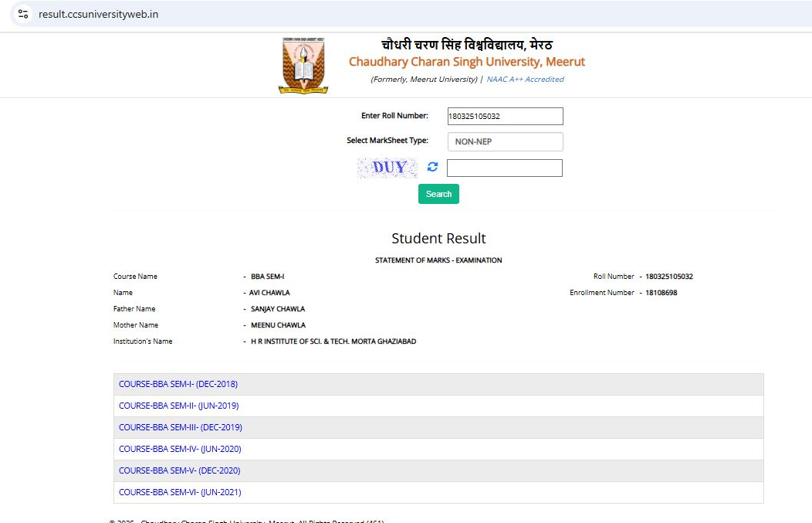The height and width of the screenshot is (523, 812).
Task: Click the CCS University logo emblem
Action: (303, 66)
